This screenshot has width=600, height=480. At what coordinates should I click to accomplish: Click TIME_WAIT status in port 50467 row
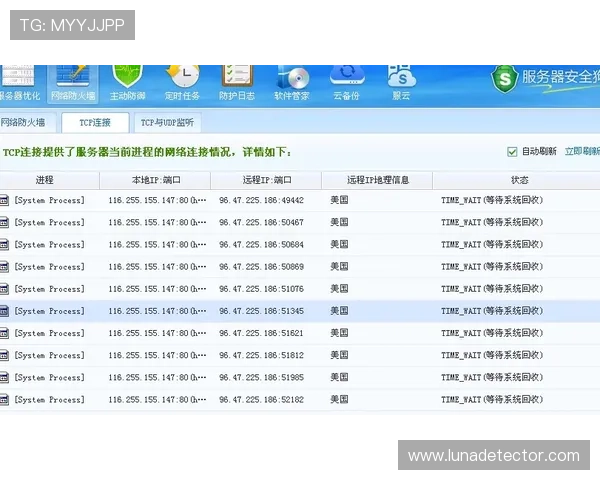click(x=492, y=222)
